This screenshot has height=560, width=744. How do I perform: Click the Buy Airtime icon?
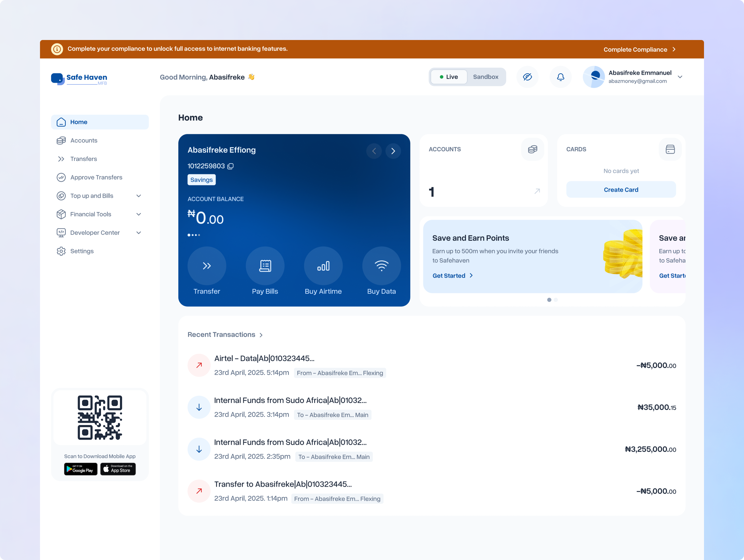tap(323, 266)
